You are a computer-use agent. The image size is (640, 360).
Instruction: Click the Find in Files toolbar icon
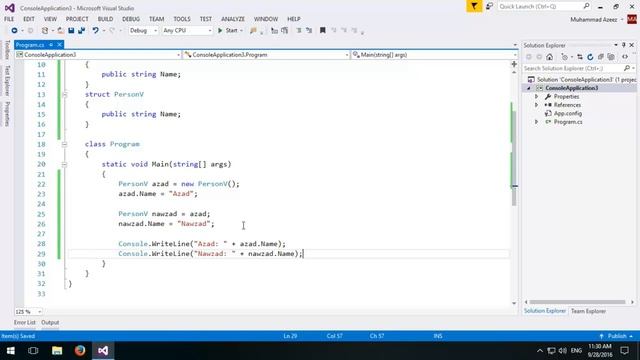point(253,31)
